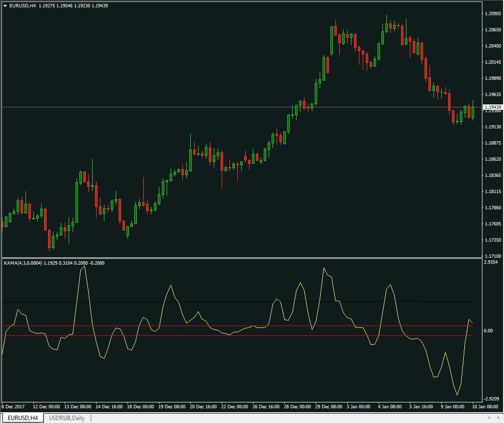Click price level 1.17860 on the axis
The image size is (504, 423).
click(x=493, y=208)
